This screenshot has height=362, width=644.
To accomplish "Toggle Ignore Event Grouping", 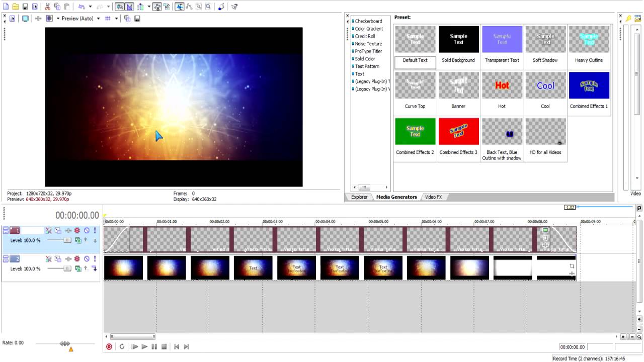I will pos(166,7).
